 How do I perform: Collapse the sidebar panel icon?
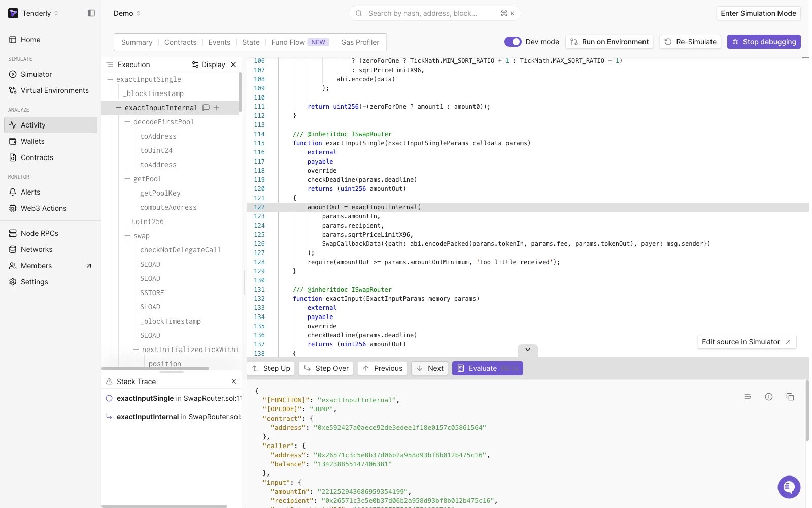click(91, 13)
